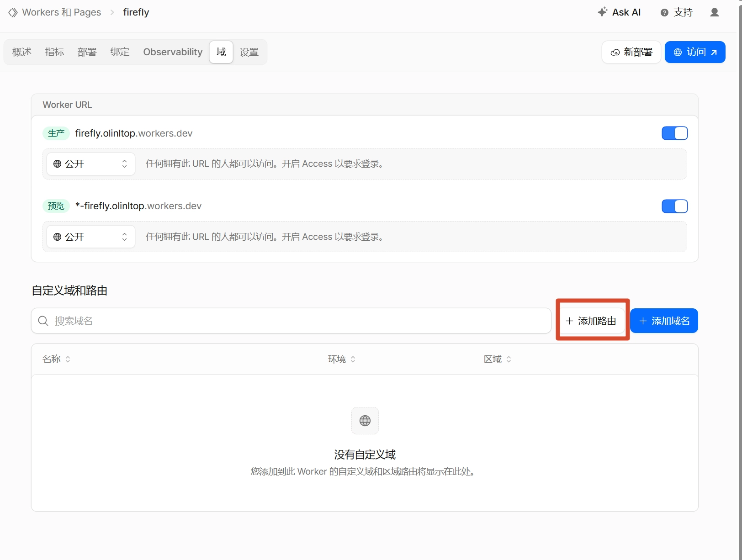
Task: Sort the table by 环境 column
Action: coord(342,359)
